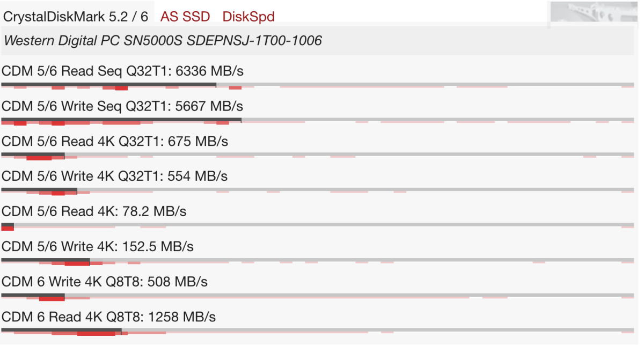Image resolution: width=644 pixels, height=345 pixels.
Task: Open the DiskSpd tab
Action: tap(248, 16)
